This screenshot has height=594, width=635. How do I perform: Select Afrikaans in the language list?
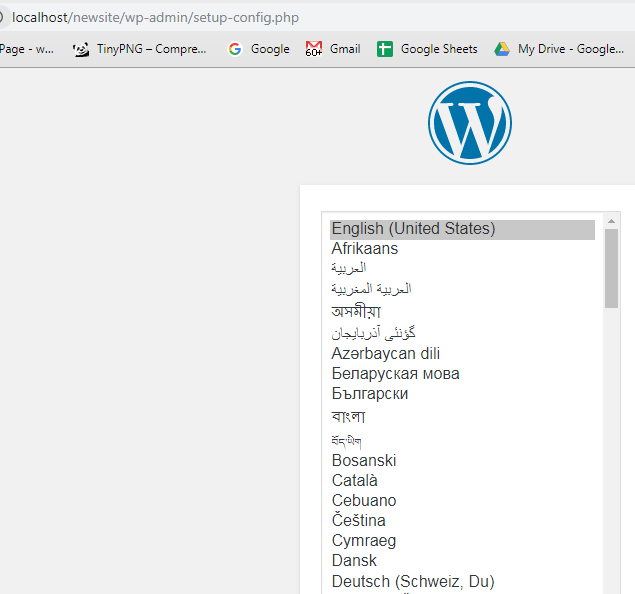tap(462, 249)
